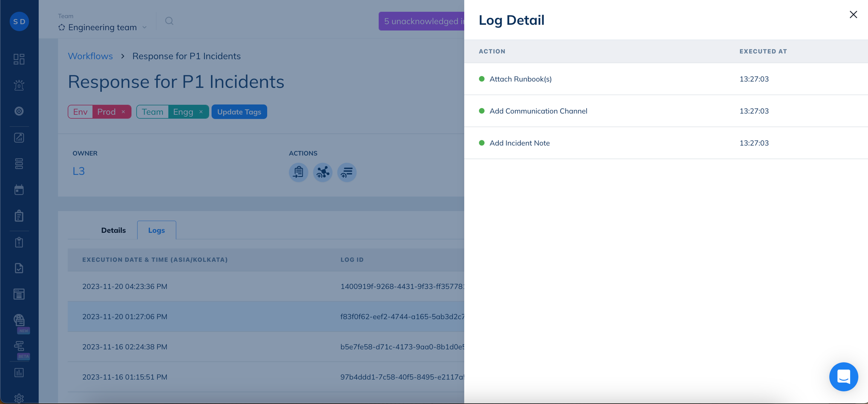Click the incident note action icon
868x404 pixels.
click(347, 172)
